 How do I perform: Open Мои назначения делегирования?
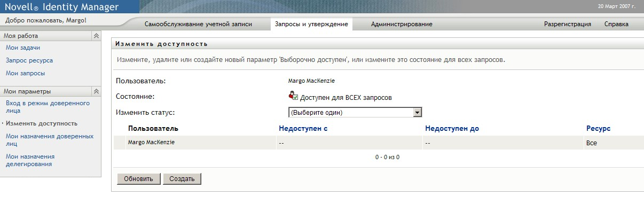30,160
